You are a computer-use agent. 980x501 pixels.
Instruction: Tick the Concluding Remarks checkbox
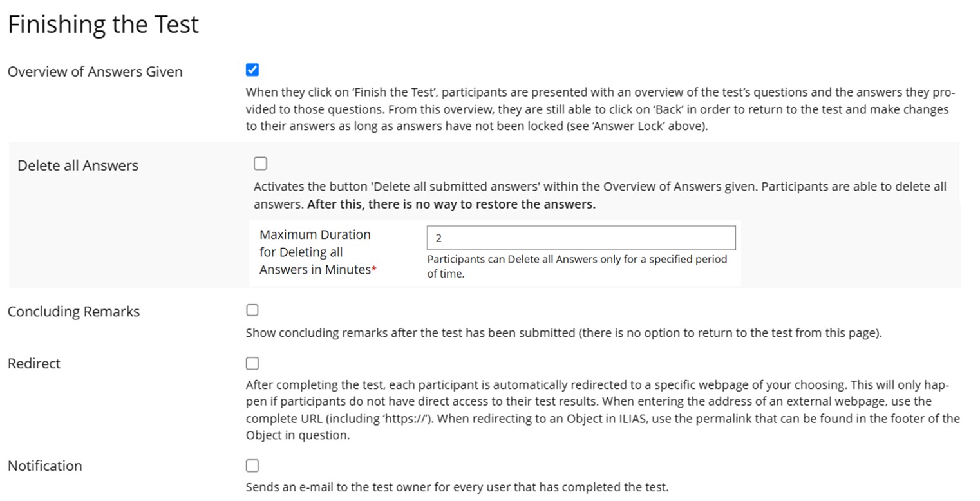click(252, 310)
